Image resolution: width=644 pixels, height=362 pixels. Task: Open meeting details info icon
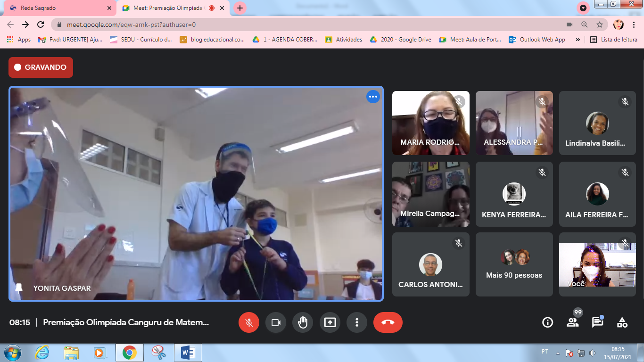pos(547,322)
